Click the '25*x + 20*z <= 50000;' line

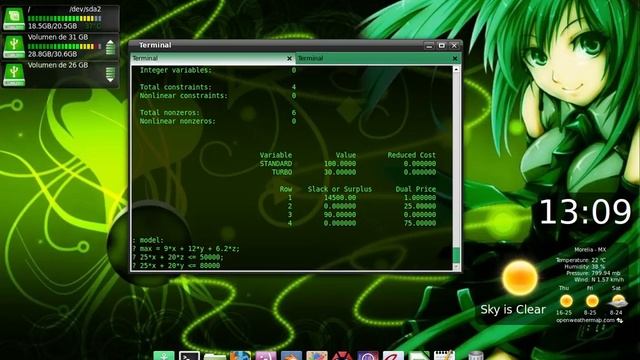click(178, 257)
